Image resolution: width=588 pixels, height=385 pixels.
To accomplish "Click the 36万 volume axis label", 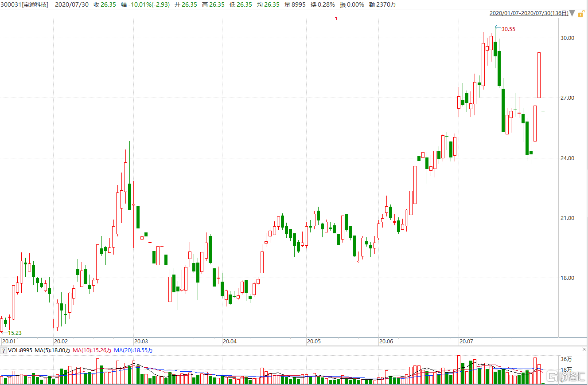I will (x=566, y=359).
